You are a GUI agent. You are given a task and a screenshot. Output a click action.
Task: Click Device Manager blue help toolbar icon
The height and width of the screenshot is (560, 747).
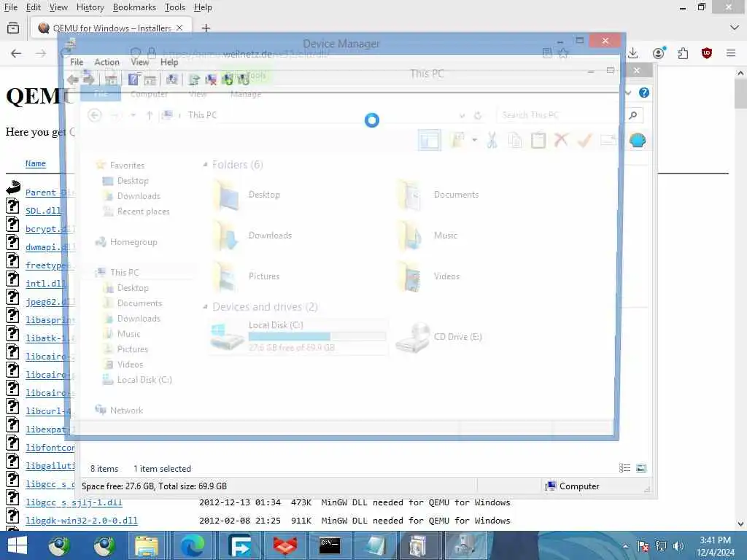tap(133, 79)
